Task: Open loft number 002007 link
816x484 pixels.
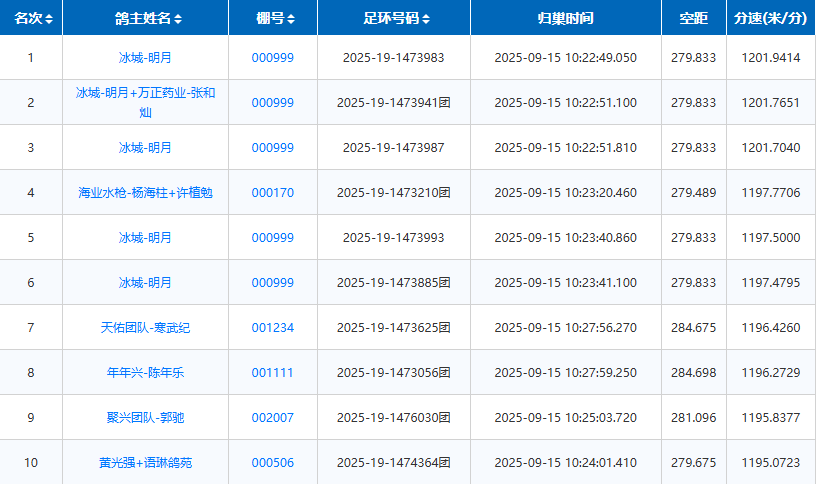Action: pyautogui.click(x=272, y=417)
